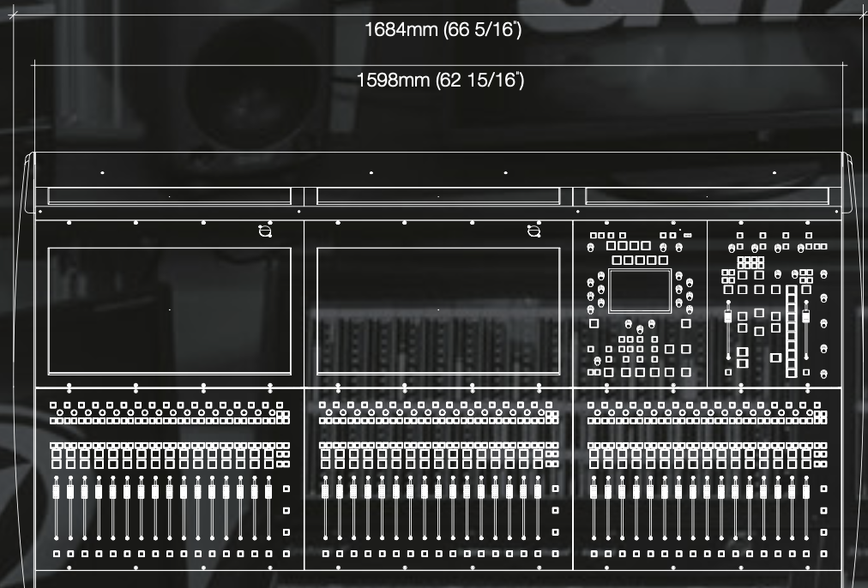This screenshot has height=588, width=868.
Task: Click the vertical button column in the far-right master section
Action: [x=792, y=332]
